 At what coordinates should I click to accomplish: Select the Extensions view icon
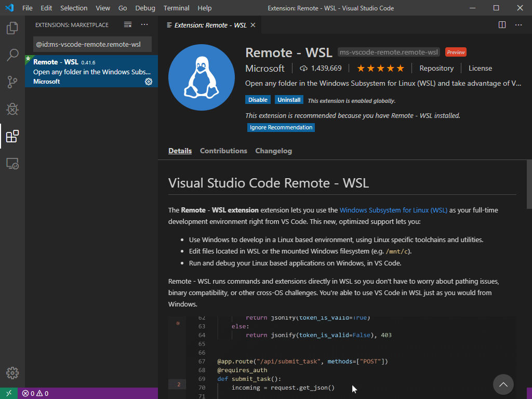pyautogui.click(x=12, y=136)
